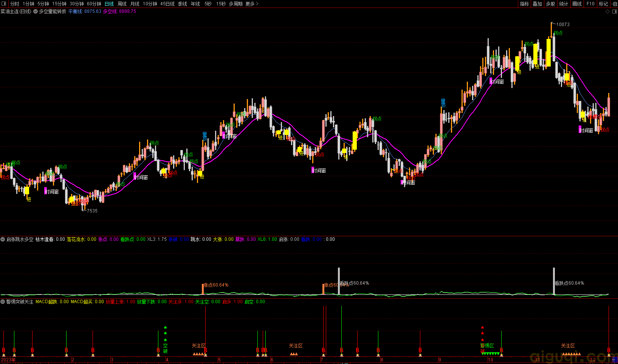The width and height of the screenshot is (618, 364).
Task: Switch to the 30分钟 period
Action: click(x=77, y=4)
